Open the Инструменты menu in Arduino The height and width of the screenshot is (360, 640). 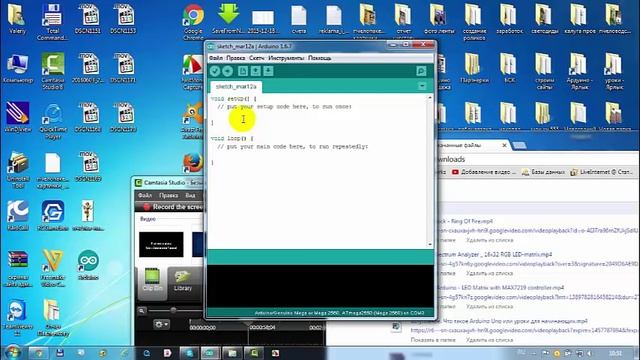tap(286, 58)
